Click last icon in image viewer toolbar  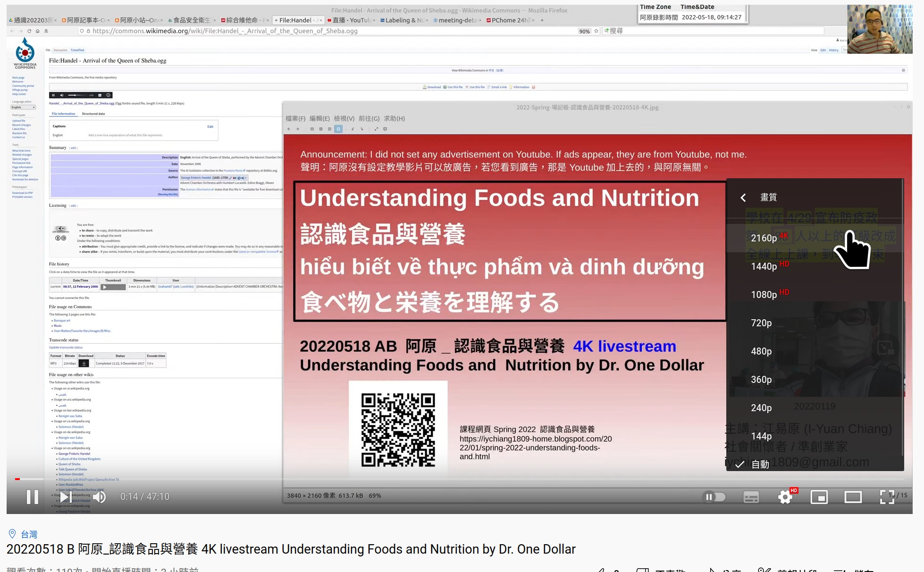click(385, 129)
